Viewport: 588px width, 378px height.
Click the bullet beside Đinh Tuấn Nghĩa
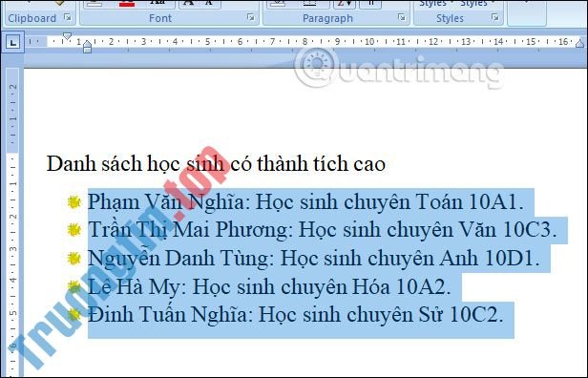[74, 314]
